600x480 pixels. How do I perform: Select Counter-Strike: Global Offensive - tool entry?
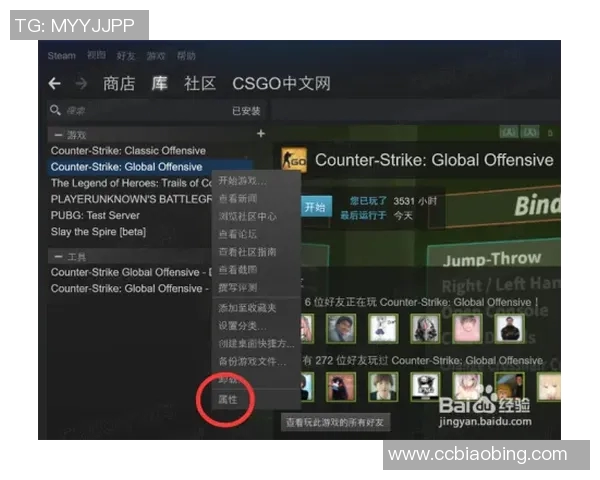(x=130, y=288)
